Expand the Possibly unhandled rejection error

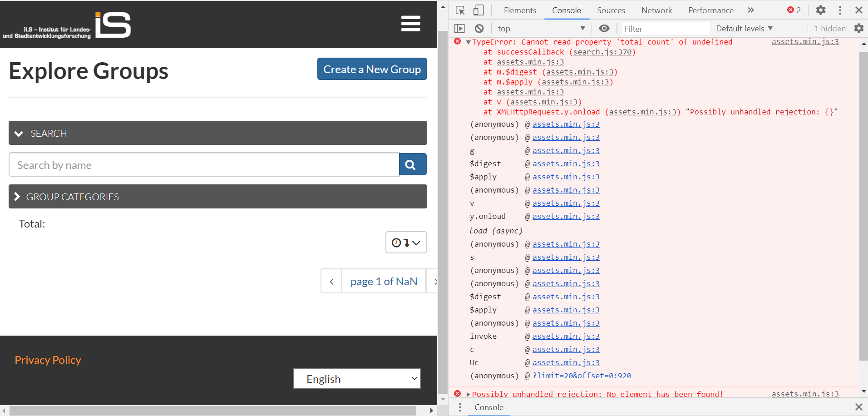click(x=468, y=394)
